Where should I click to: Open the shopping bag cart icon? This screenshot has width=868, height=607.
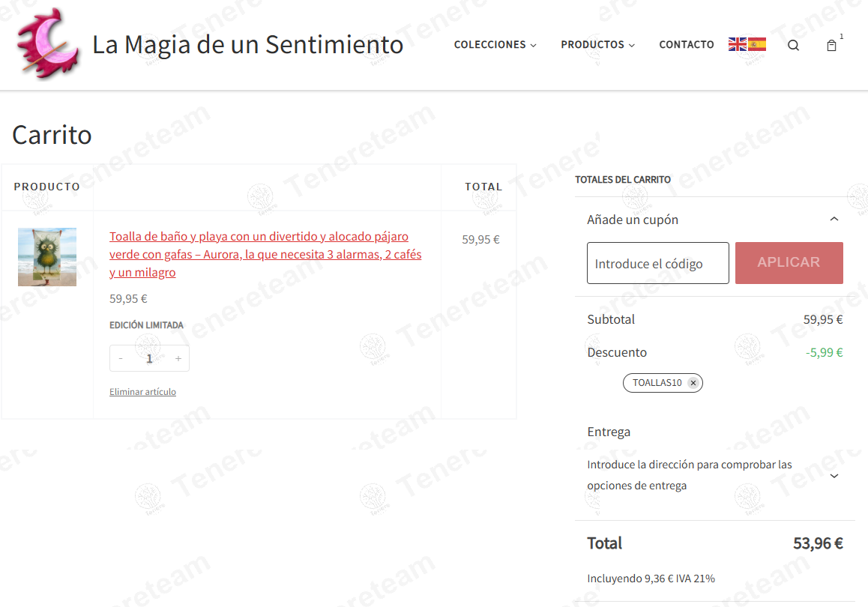point(831,46)
